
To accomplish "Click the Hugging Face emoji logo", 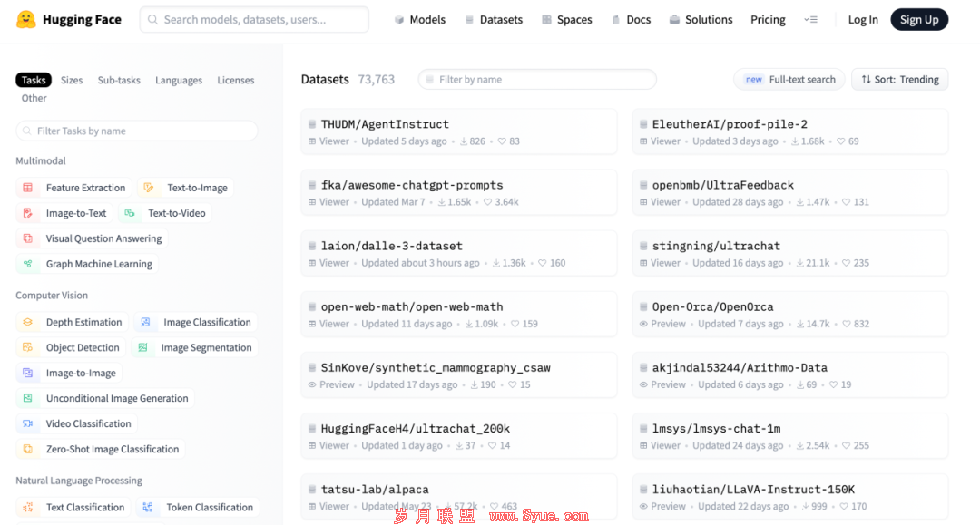I will (x=25, y=19).
